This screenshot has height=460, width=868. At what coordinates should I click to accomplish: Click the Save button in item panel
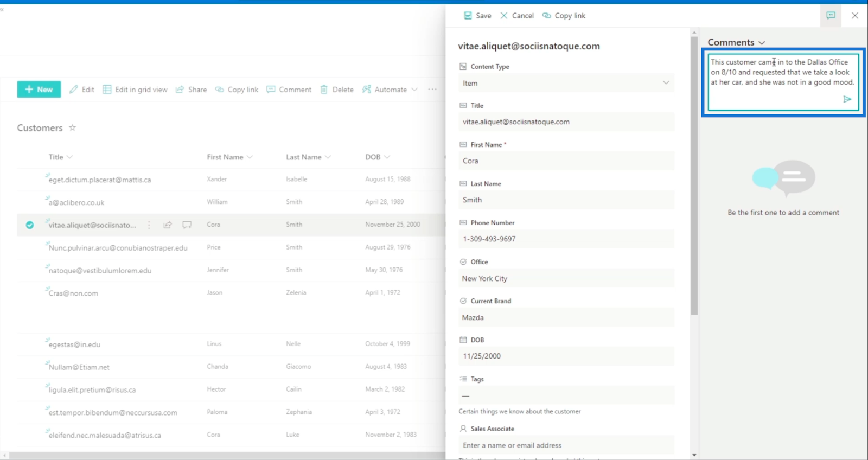click(x=477, y=16)
